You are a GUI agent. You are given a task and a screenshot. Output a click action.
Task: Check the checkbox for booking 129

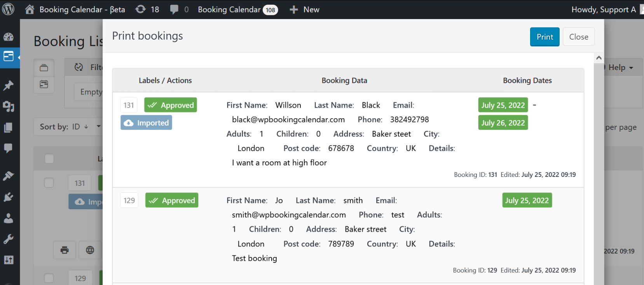(x=49, y=278)
